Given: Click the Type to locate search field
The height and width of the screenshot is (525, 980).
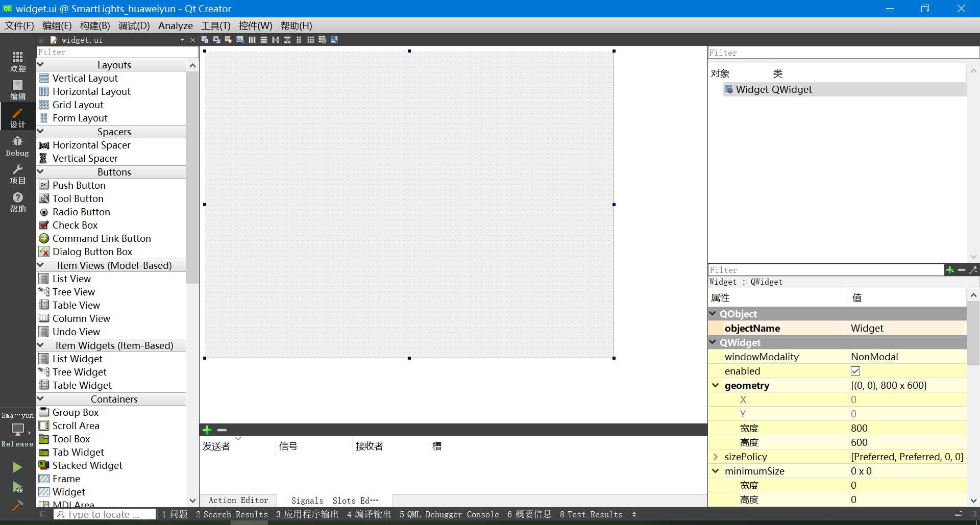Looking at the screenshot, I should [105, 514].
